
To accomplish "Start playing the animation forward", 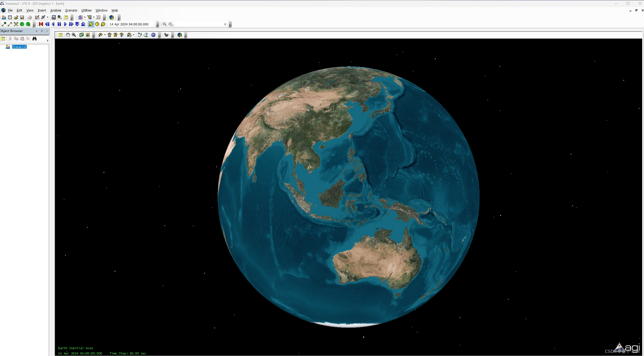I will tap(65, 24).
